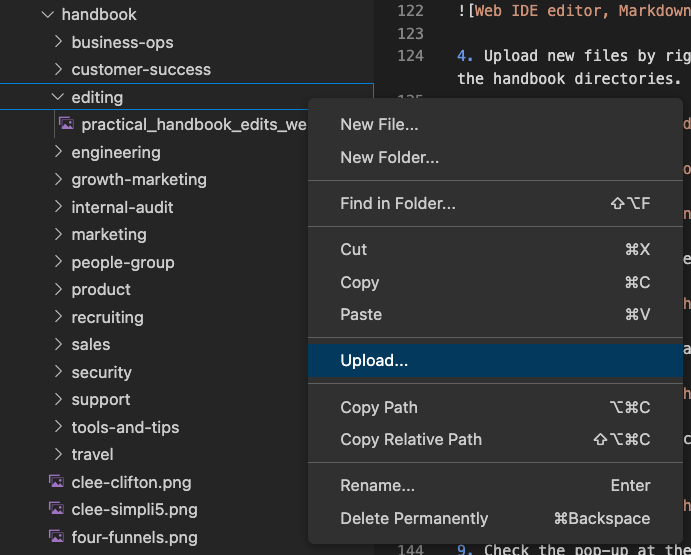Choose New Folder... from context menu
Image resolution: width=691 pixels, height=555 pixels.
tap(495, 157)
